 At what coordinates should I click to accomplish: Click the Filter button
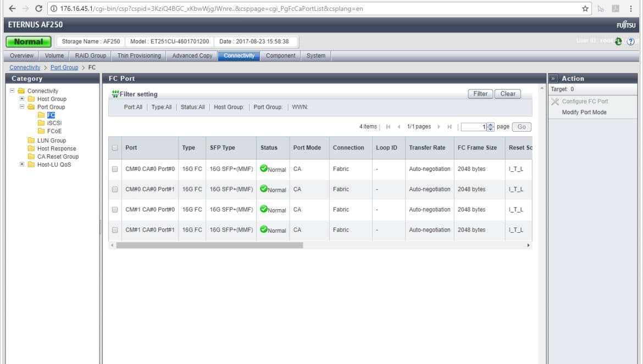coord(481,94)
